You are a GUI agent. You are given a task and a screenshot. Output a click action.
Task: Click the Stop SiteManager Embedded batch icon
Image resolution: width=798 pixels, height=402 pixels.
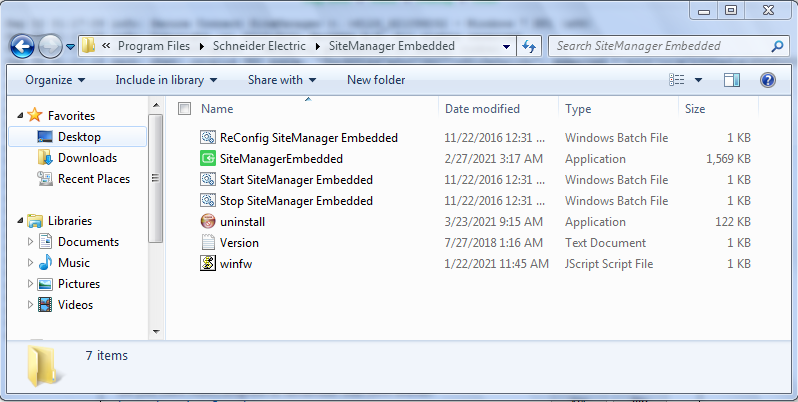coord(207,200)
